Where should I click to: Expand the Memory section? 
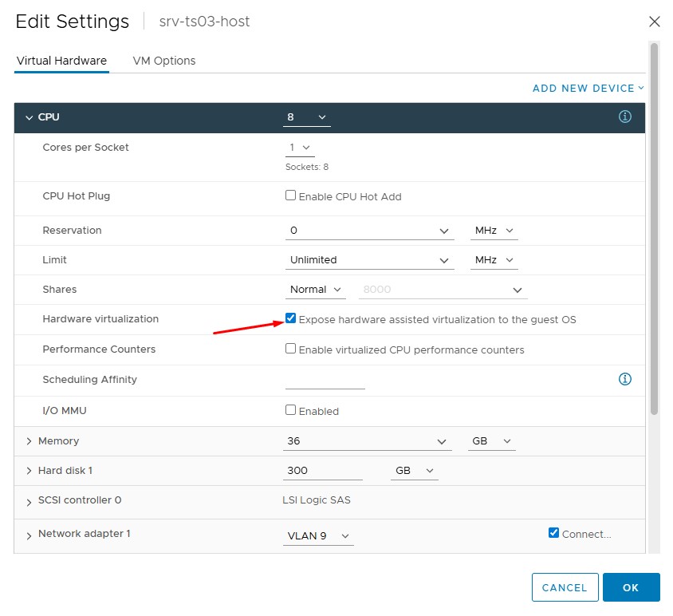click(x=30, y=441)
